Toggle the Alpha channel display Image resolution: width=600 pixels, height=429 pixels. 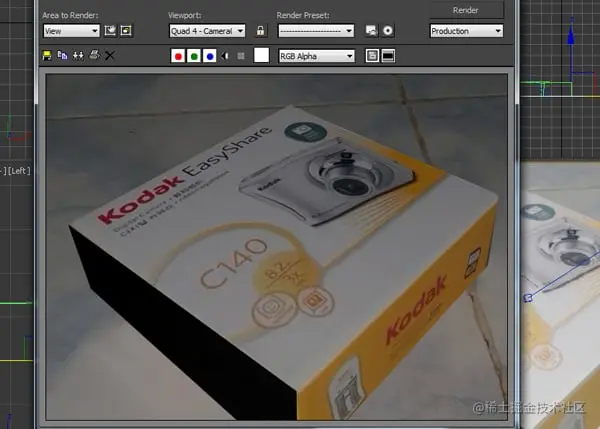tap(225, 56)
